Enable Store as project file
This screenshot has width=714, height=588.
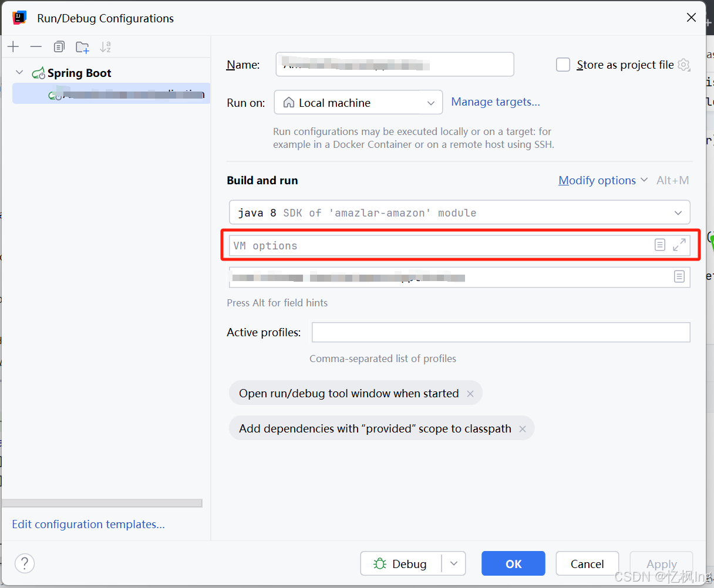tap(563, 65)
